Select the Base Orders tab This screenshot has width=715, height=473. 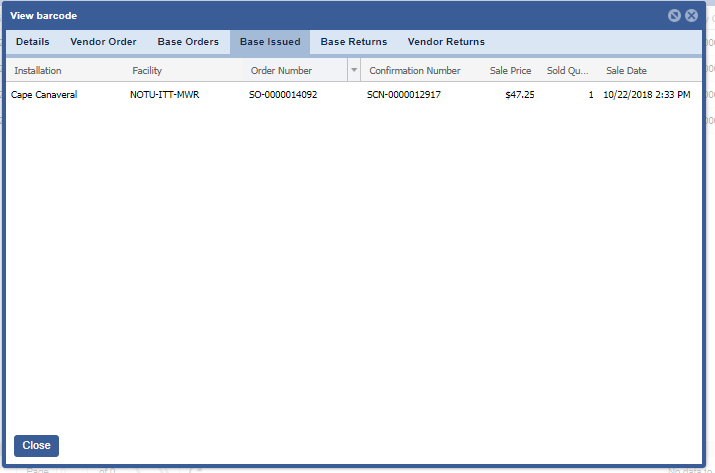(x=188, y=42)
